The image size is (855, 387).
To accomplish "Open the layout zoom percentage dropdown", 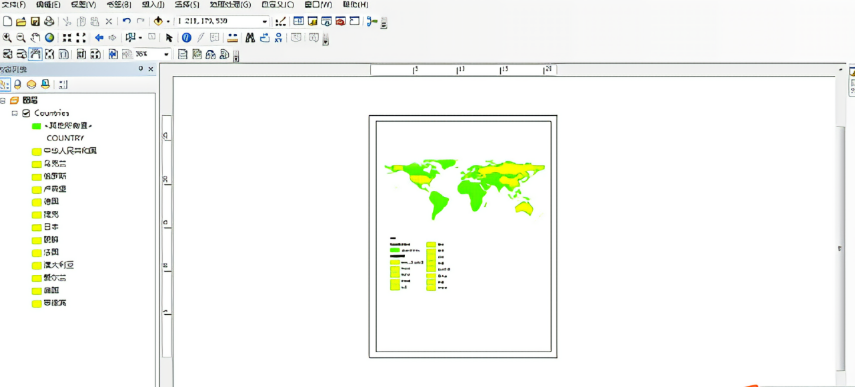I will [166, 54].
